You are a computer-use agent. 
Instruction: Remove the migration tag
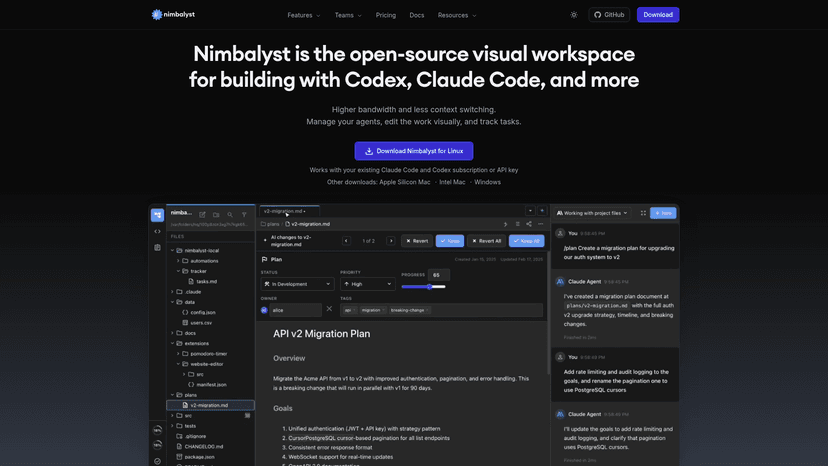tap(383, 310)
